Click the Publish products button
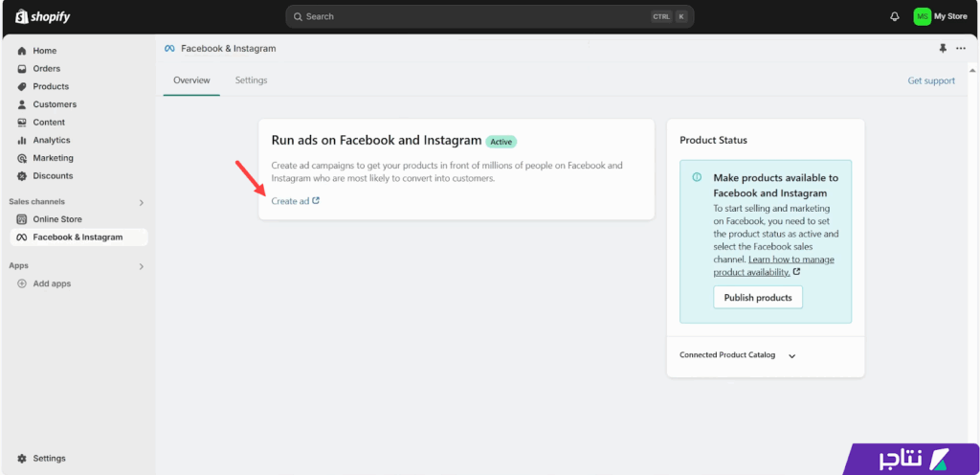Viewport: 980px width, 475px height. [758, 298]
